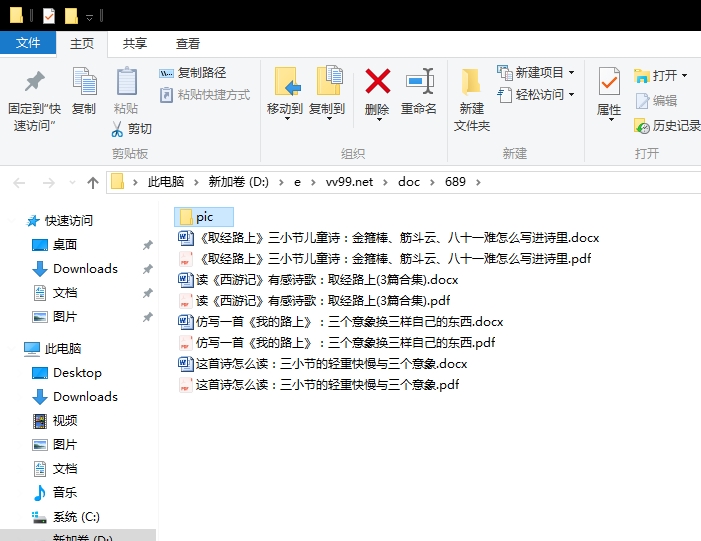
Task: Click the Rename icon
Action: pyautogui.click(x=420, y=81)
